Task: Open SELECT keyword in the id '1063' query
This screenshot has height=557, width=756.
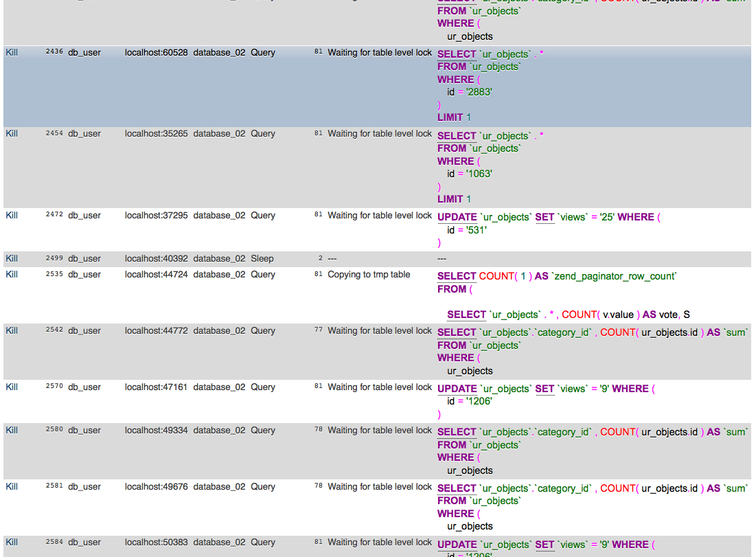Action: (457, 136)
